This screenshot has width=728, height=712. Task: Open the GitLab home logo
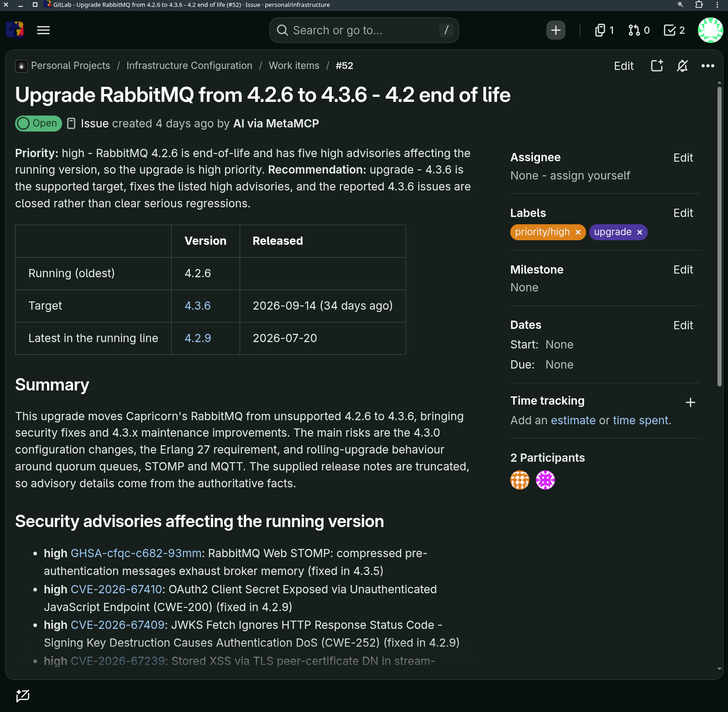pos(15,30)
